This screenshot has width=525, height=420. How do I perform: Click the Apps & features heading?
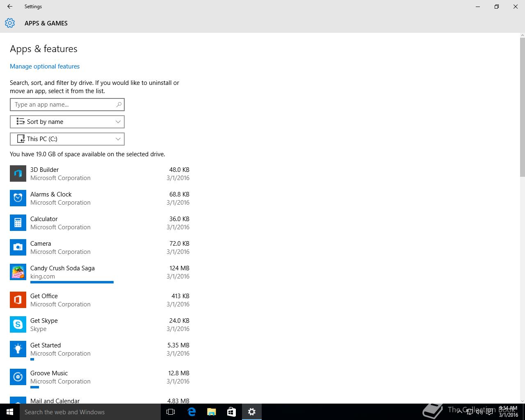click(x=43, y=49)
